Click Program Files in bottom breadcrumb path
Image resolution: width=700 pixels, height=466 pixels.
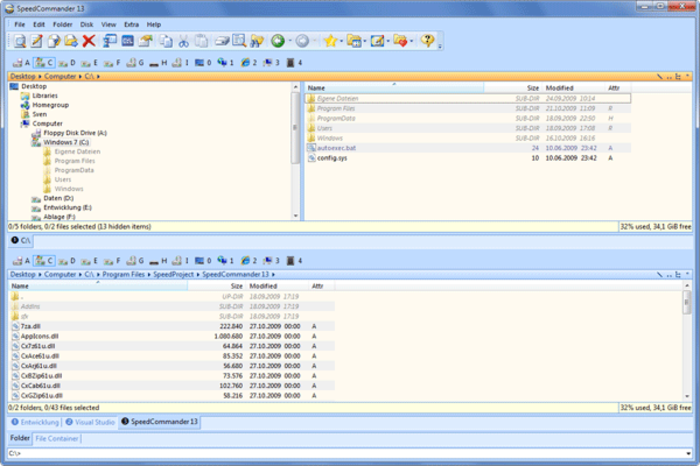click(x=123, y=275)
